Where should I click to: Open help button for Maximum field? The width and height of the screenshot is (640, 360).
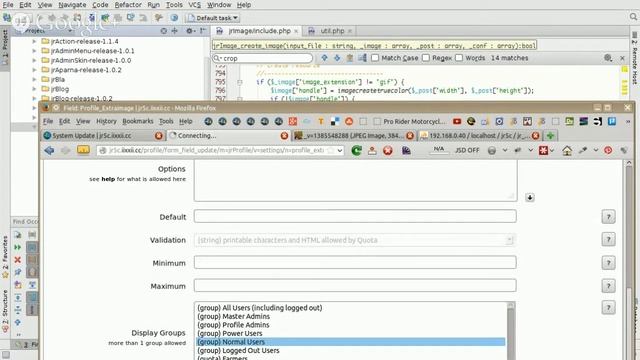point(608,286)
